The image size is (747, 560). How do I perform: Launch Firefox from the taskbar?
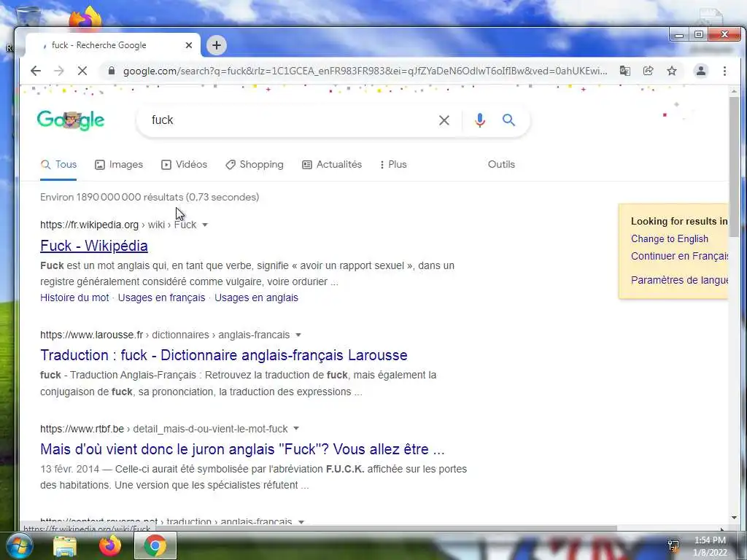pyautogui.click(x=110, y=545)
